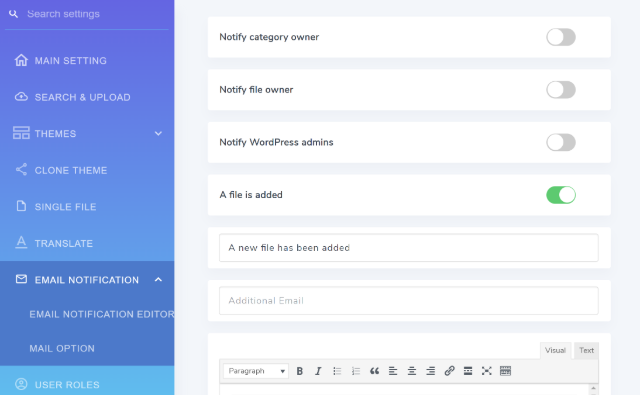The width and height of the screenshot is (640, 395).
Task: Align text left
Action: tap(393, 371)
